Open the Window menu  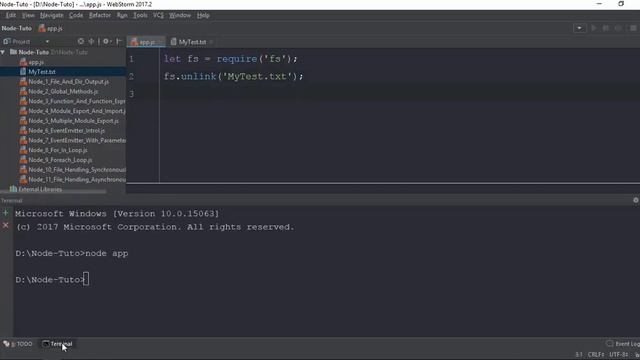(x=180, y=15)
